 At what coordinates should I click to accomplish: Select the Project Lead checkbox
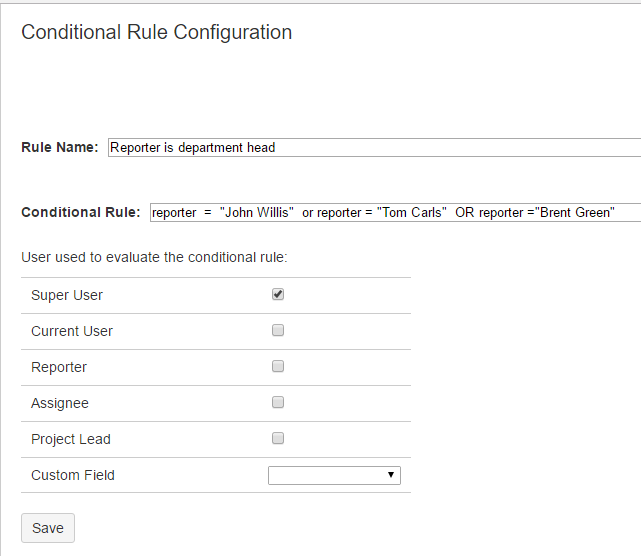278,439
